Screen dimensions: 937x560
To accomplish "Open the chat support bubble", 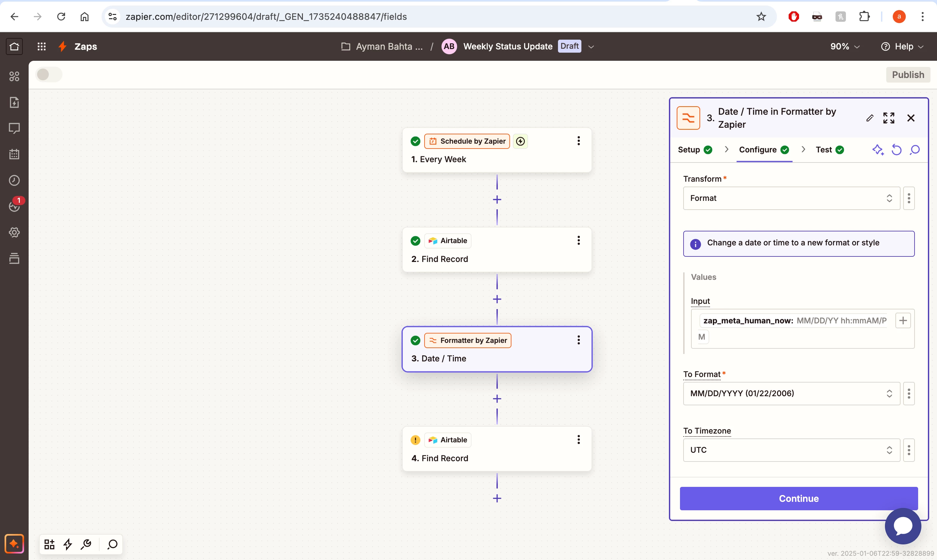I will 903,526.
